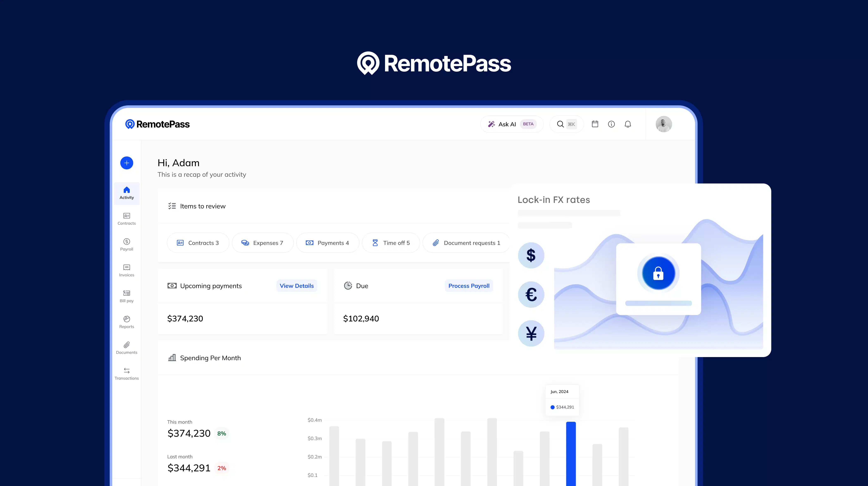Open the notifications bell icon
Viewport: 868px width, 486px height.
click(627, 124)
